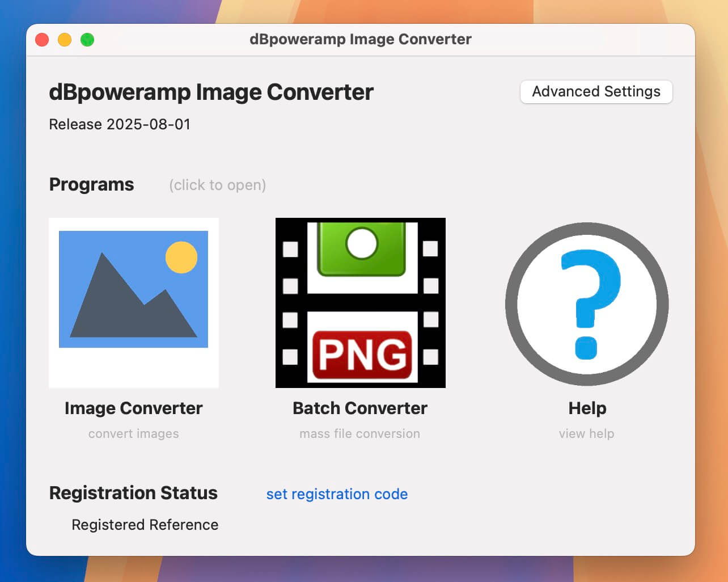The height and width of the screenshot is (582, 728).
Task: Open Advanced Settings
Action: click(x=595, y=91)
